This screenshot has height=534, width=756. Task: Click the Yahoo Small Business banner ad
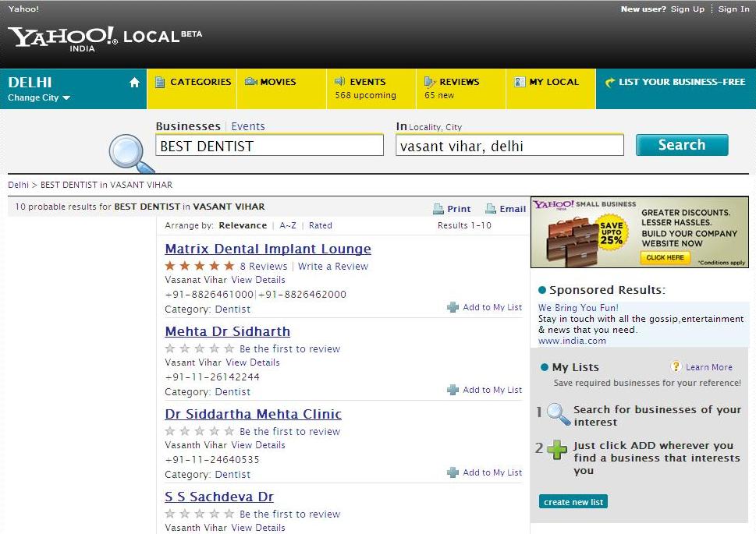click(x=640, y=232)
